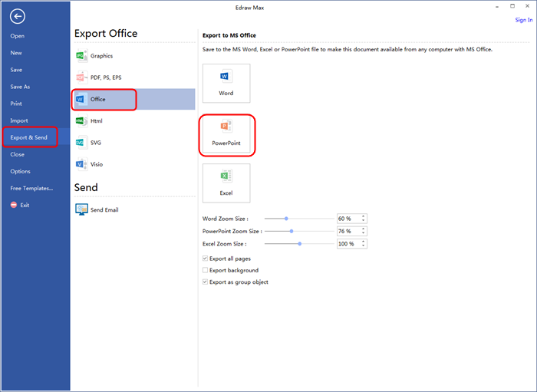Screen dimensions: 537x392
Task: Select the PDF, PS, EPS label
Action: click(106, 77)
